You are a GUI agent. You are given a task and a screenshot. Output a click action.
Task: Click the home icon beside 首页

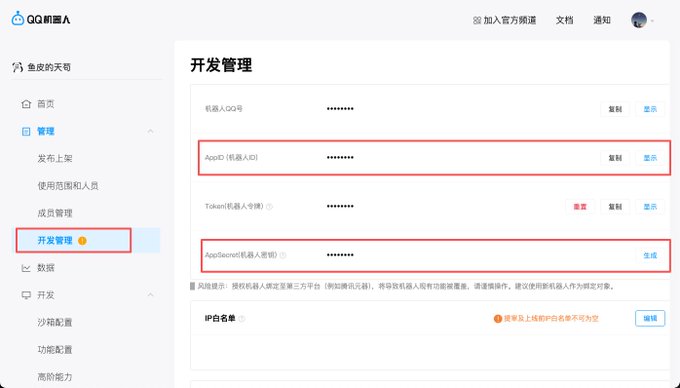26,104
